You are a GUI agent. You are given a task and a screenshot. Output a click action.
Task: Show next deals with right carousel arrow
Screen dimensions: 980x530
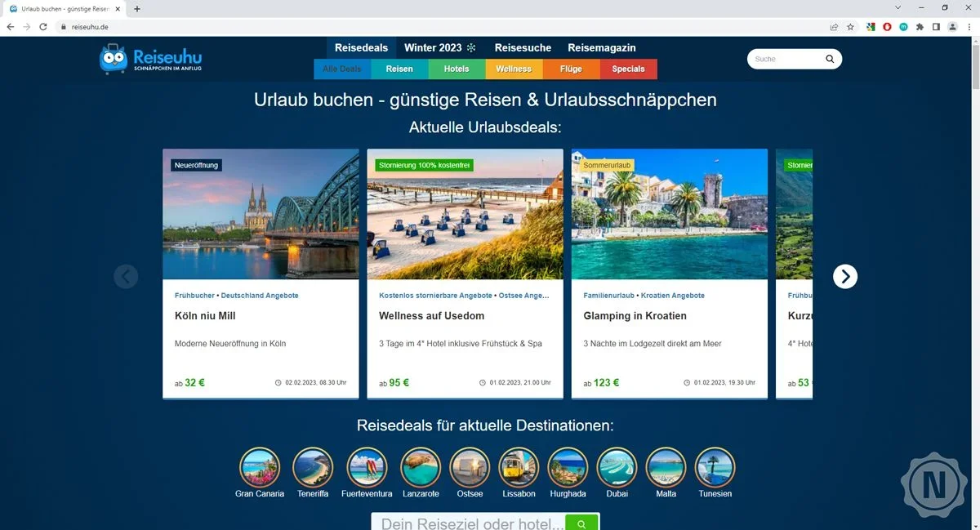pos(845,277)
